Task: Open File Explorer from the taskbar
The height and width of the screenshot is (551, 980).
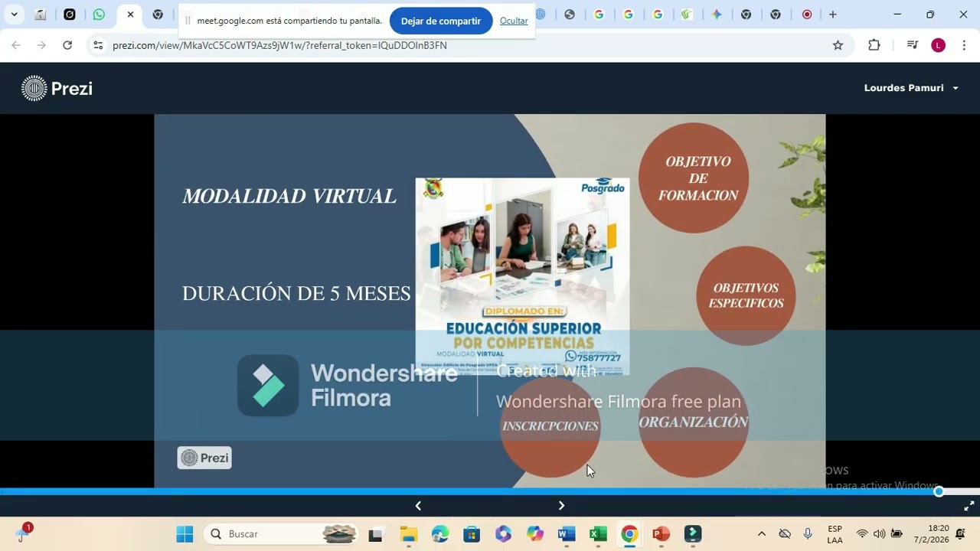Action: (x=408, y=534)
